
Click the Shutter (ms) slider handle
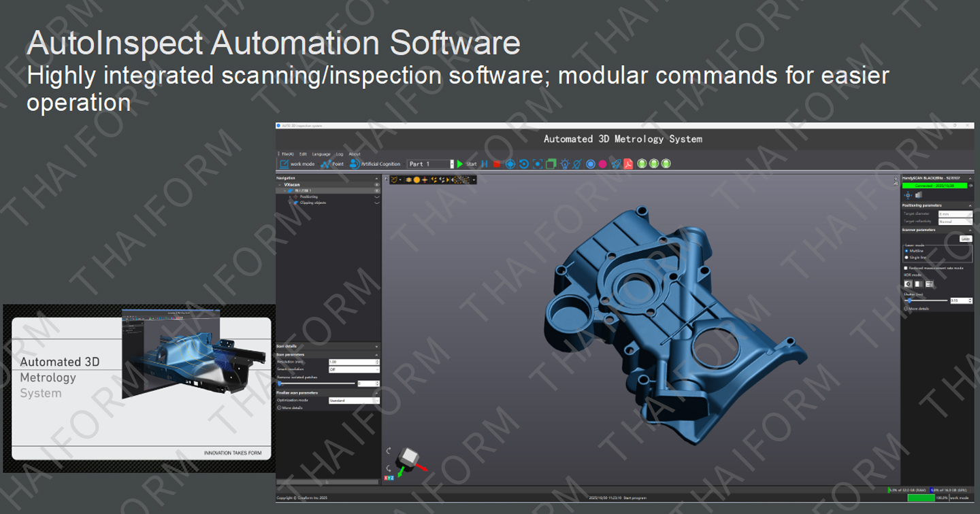(909, 301)
